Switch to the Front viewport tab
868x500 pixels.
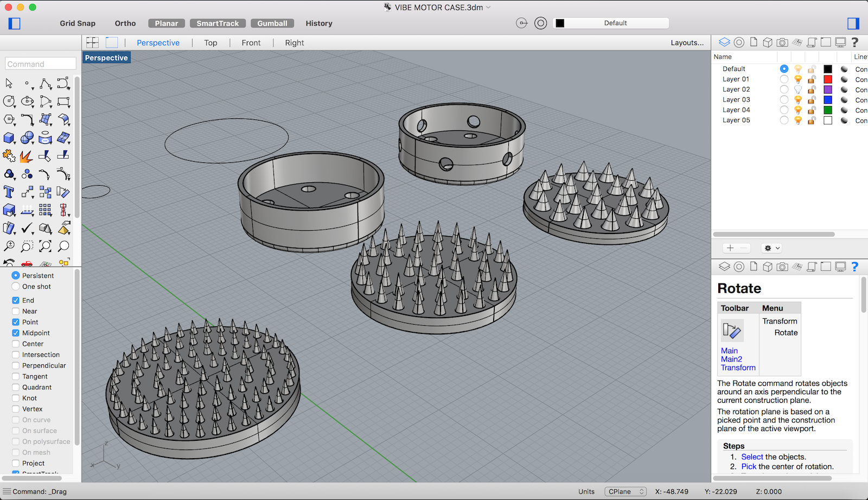pyautogui.click(x=251, y=43)
